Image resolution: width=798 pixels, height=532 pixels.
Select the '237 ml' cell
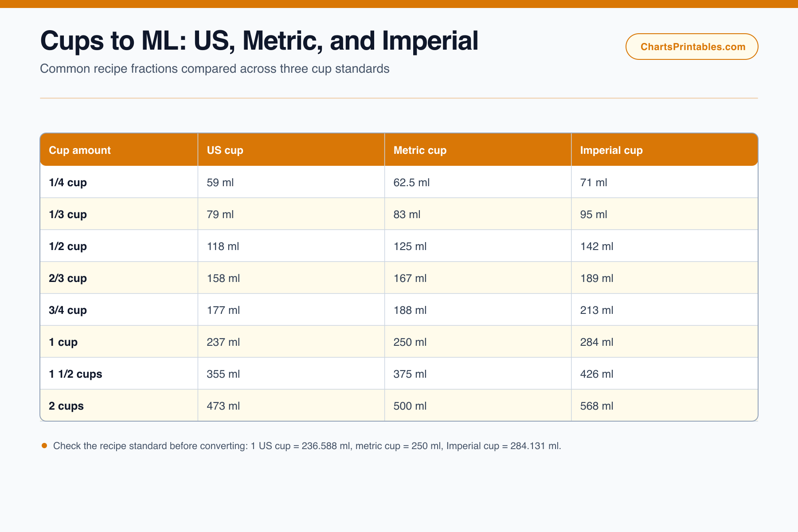tap(291, 341)
